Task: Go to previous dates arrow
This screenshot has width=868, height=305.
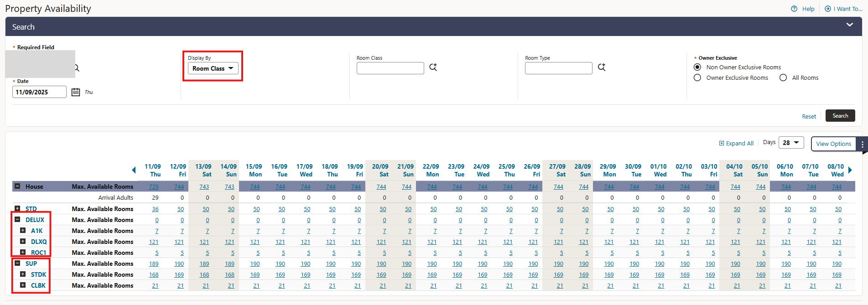Action: pyautogui.click(x=134, y=170)
